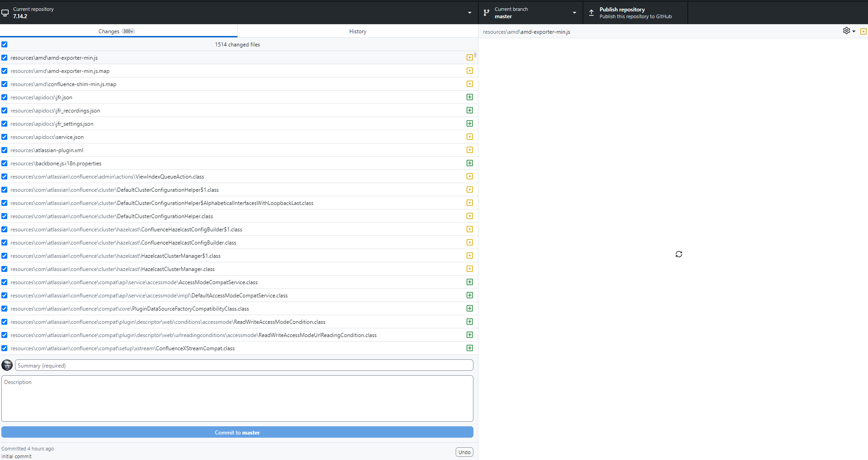Click the diff loading spinner icon

pos(678,254)
